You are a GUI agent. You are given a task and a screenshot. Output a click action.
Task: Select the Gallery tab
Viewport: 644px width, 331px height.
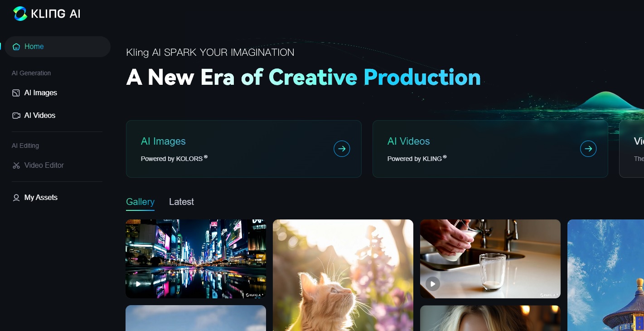pyautogui.click(x=140, y=202)
